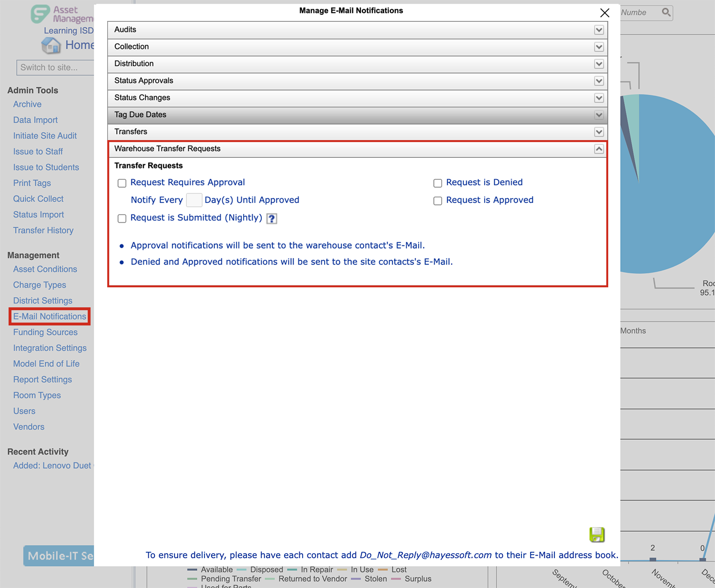Open Initiate Site Audit
The image size is (715, 588).
(x=45, y=136)
